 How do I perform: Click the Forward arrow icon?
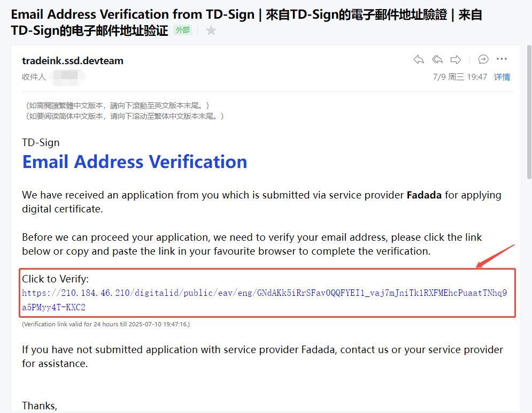[x=456, y=59]
